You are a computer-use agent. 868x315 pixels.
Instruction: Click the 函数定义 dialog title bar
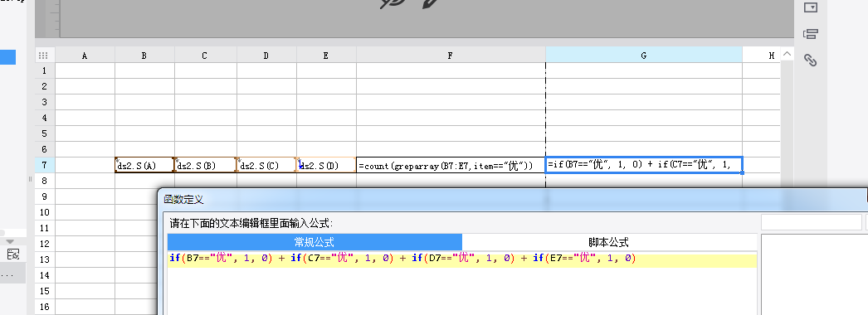tap(512, 200)
